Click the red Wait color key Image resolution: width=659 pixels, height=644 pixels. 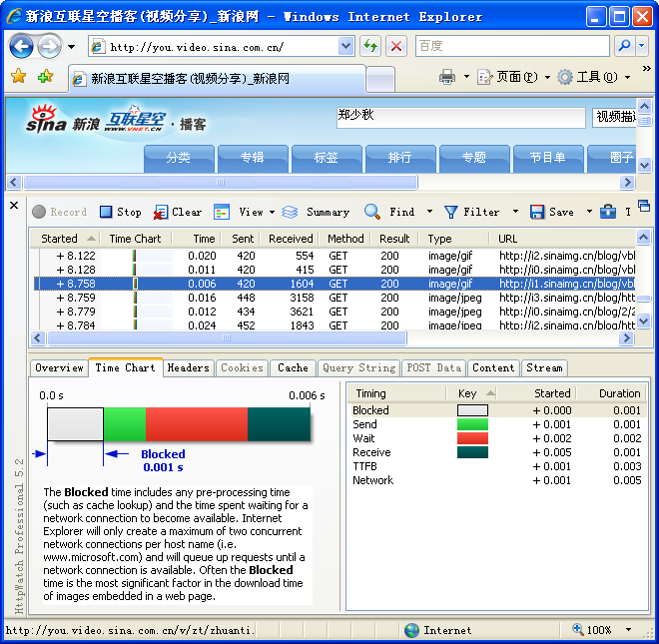[472, 438]
